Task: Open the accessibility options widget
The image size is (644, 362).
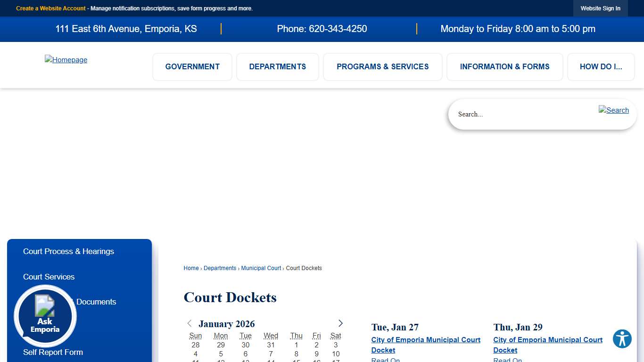Action: (622, 339)
